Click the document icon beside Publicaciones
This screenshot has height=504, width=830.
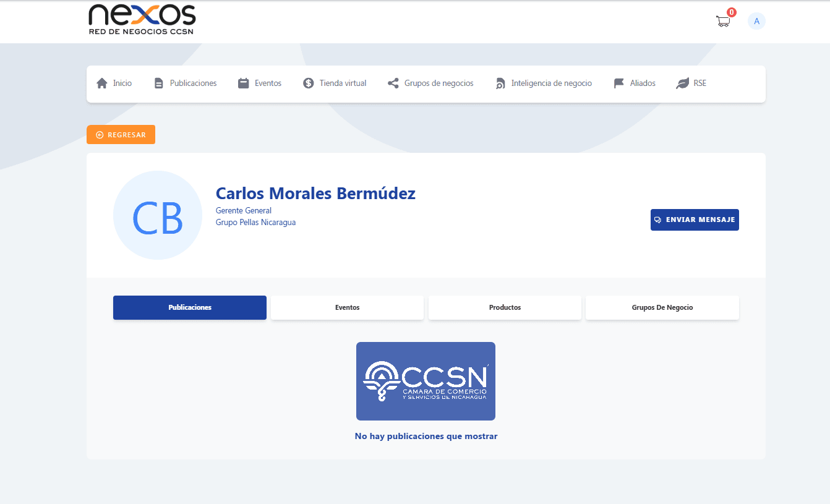pos(159,83)
